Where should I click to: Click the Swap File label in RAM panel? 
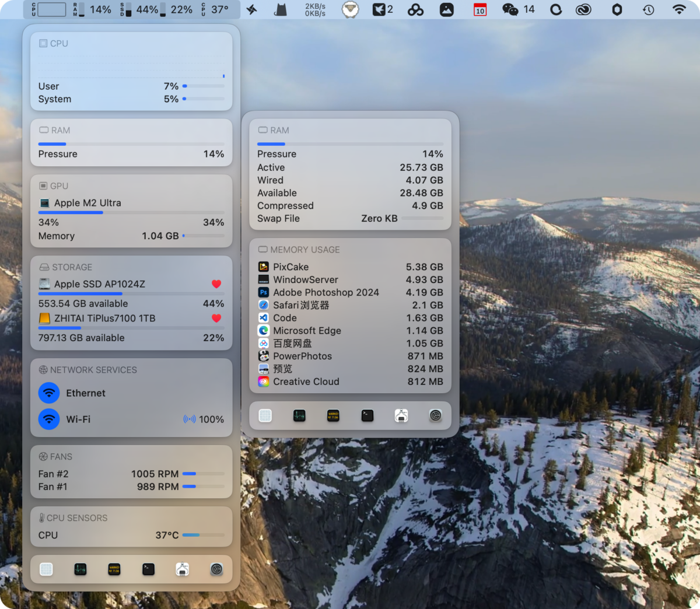pyautogui.click(x=278, y=218)
